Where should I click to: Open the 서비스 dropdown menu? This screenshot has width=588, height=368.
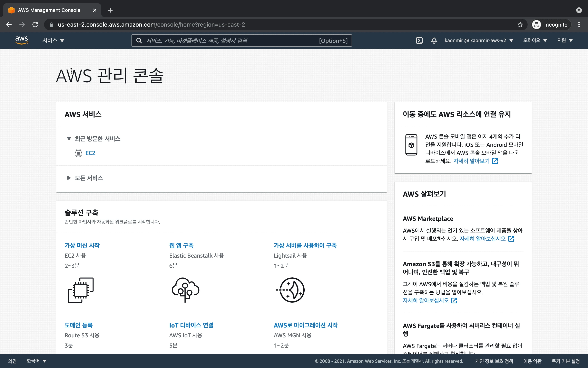(x=53, y=40)
